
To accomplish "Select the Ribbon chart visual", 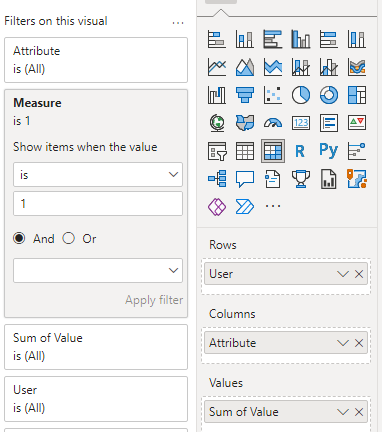I will (x=357, y=67).
